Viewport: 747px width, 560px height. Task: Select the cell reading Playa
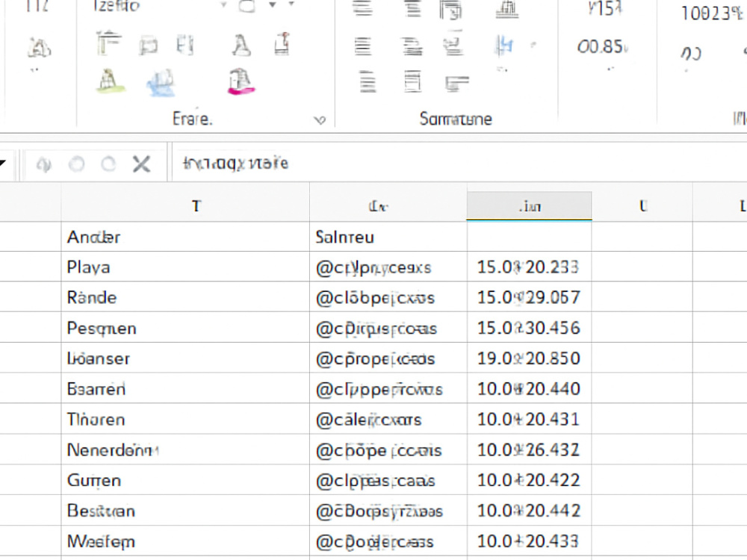[185, 267]
